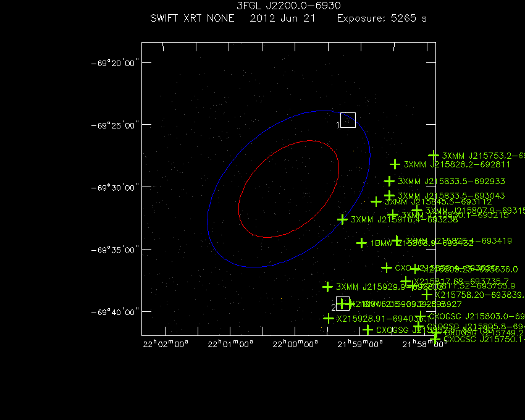Click the label X215758.20-693839
525x420 pixels.
pyautogui.click(x=480, y=295)
